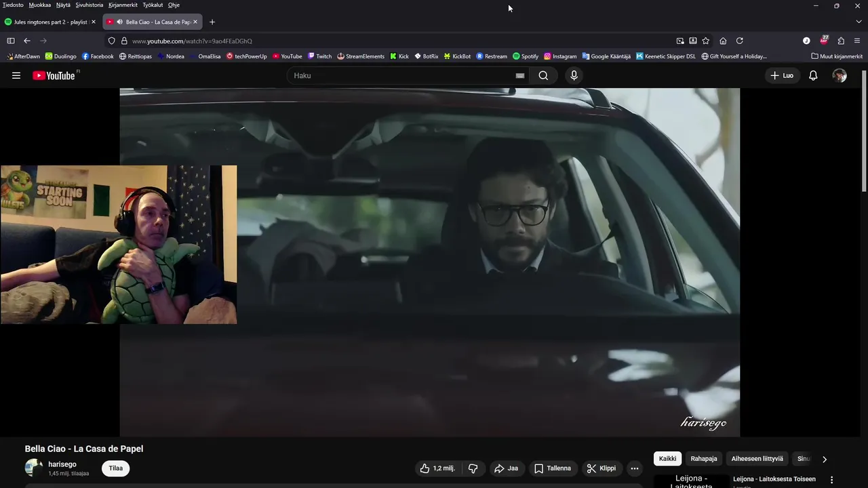The width and height of the screenshot is (868, 488).
Task: Open the Muokkaa menu
Action: [x=39, y=5]
